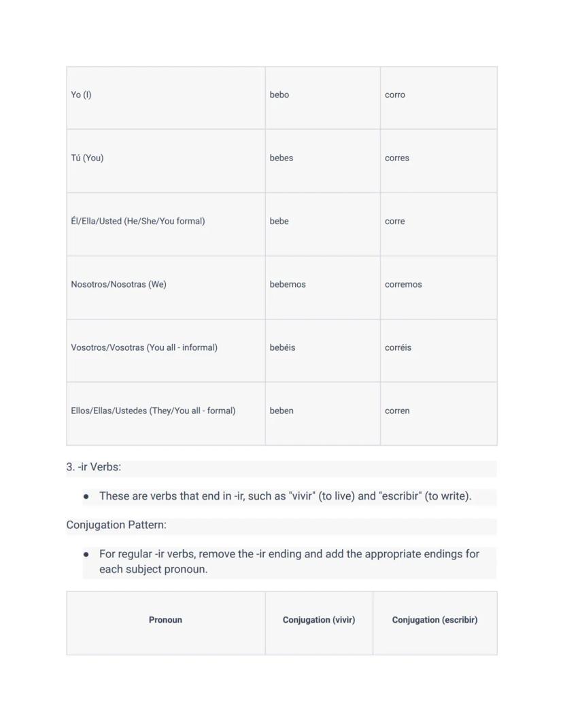Viewport: 563px width, 728px height.
Task: Click the "corro" table cell
Action: point(395,95)
